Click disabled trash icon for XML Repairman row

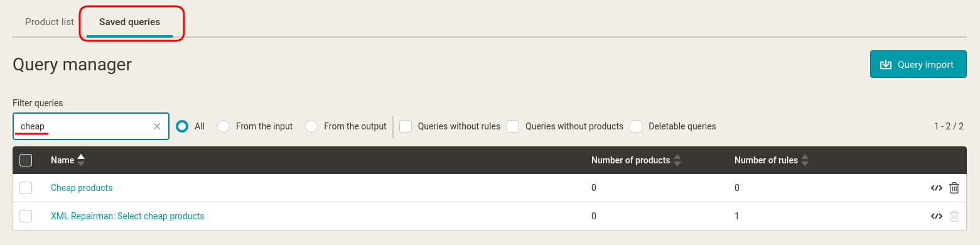(x=954, y=216)
